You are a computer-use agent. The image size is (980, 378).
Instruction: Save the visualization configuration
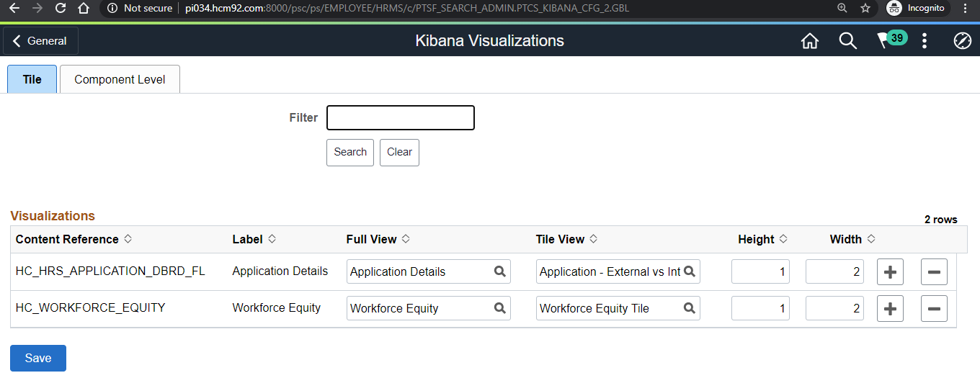click(38, 358)
